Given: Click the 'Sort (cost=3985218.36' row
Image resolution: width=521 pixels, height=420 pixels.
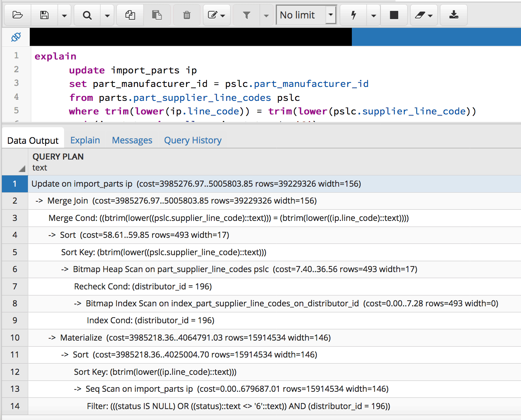Looking at the screenshot, I should coord(275,355).
